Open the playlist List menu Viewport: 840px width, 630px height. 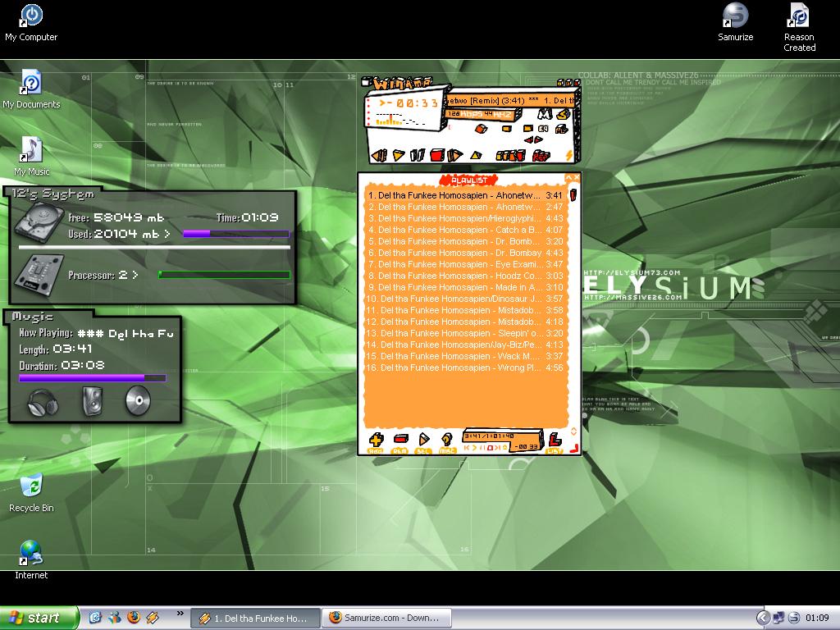pyautogui.click(x=555, y=442)
